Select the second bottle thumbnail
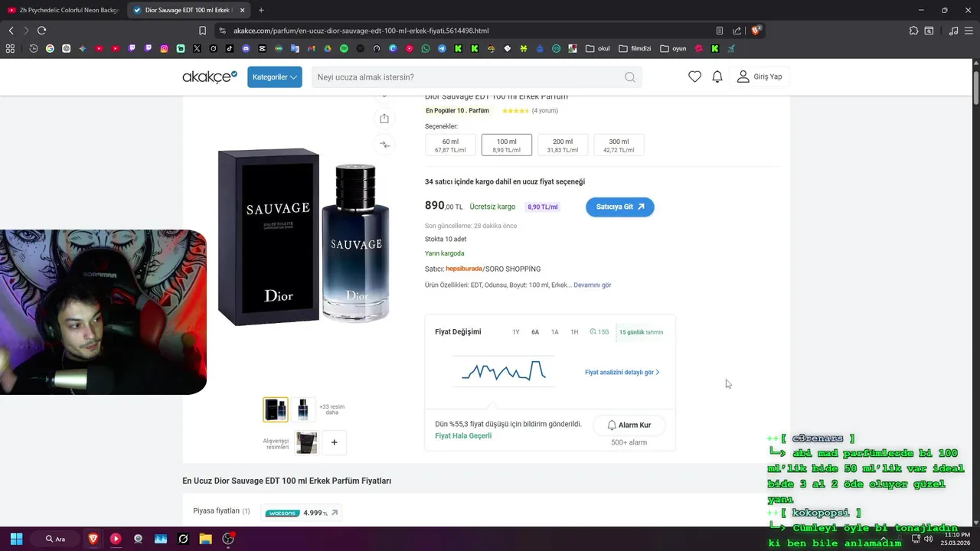This screenshot has width=980, height=551. pyautogui.click(x=303, y=409)
